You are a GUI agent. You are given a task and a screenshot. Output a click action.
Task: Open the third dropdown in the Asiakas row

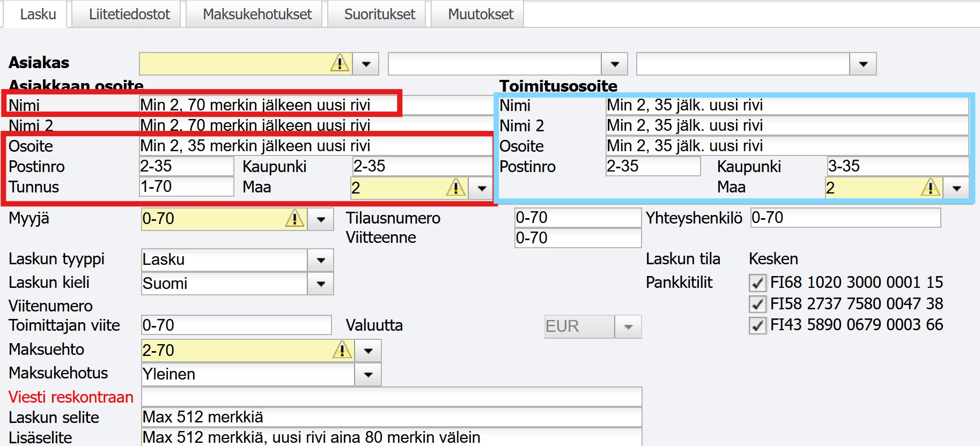863,64
